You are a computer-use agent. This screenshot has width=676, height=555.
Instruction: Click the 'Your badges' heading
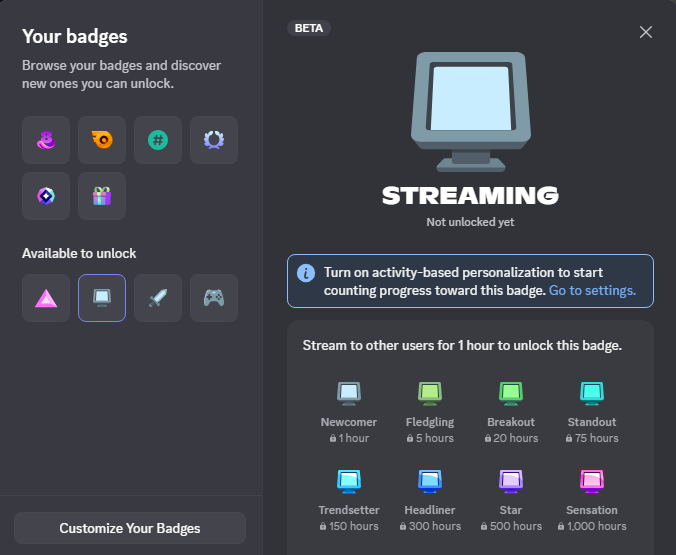tap(75, 37)
